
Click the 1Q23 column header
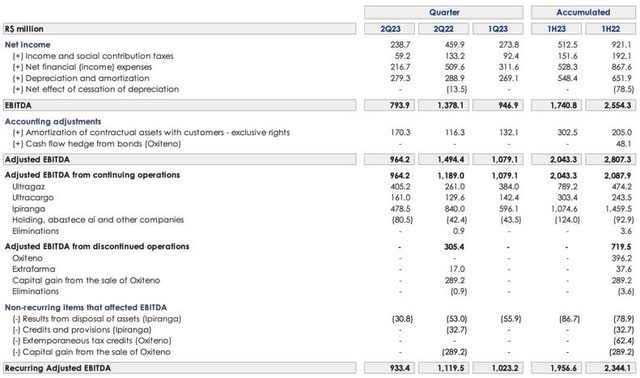tap(498, 29)
